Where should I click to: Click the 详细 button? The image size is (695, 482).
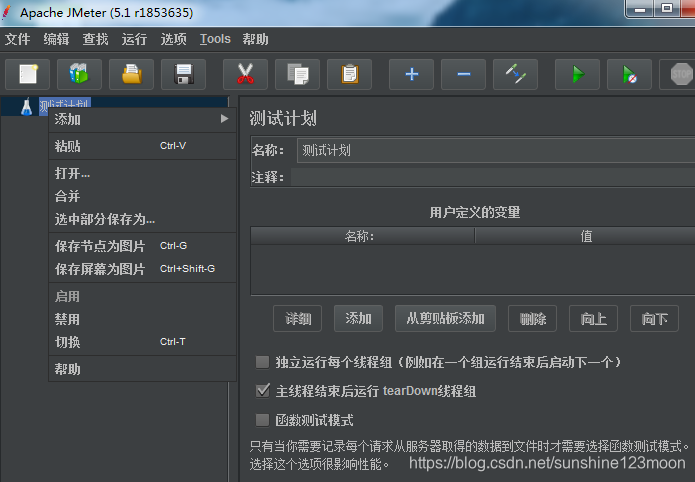297,318
